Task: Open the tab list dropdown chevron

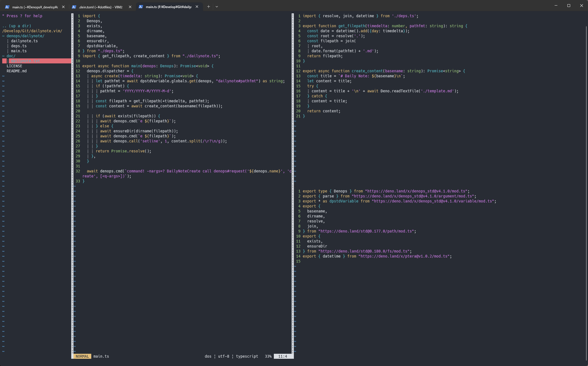Action: 217,6
